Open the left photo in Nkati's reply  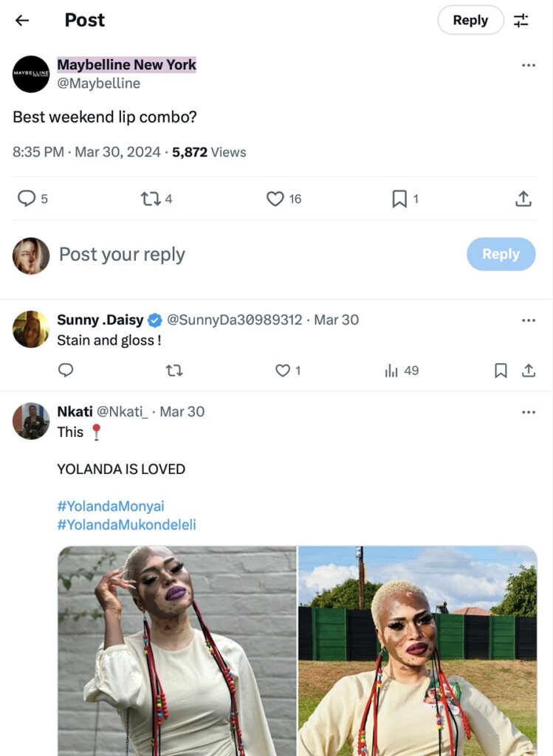[177, 650]
